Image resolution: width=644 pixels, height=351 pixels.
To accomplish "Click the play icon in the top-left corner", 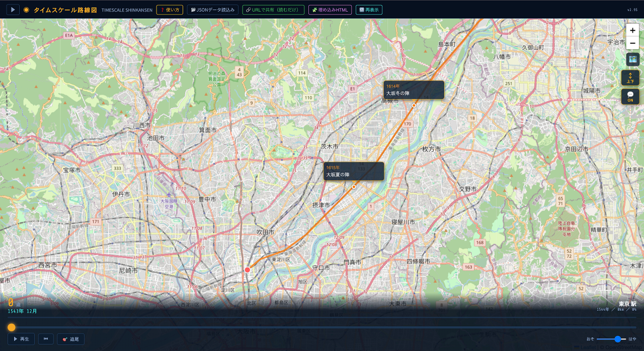I will [13, 10].
